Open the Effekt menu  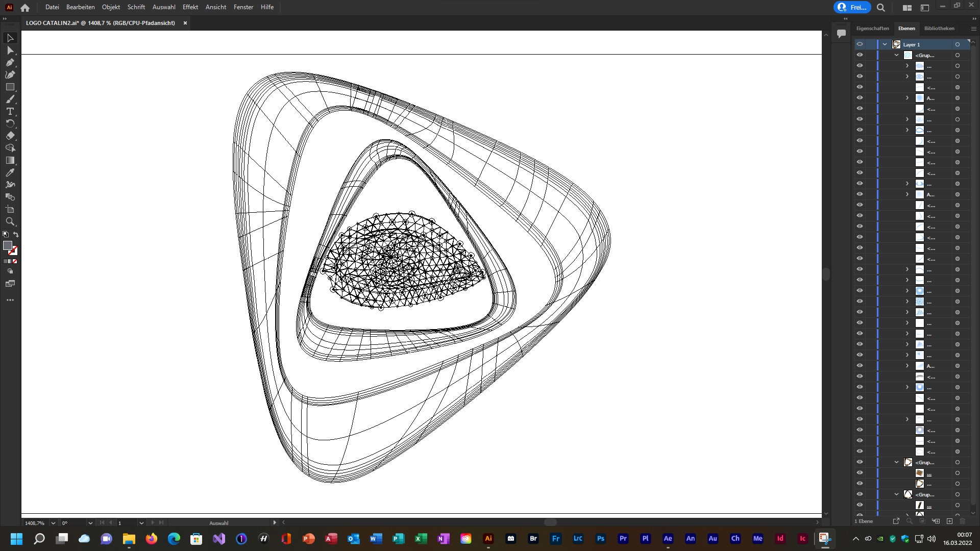pos(190,7)
